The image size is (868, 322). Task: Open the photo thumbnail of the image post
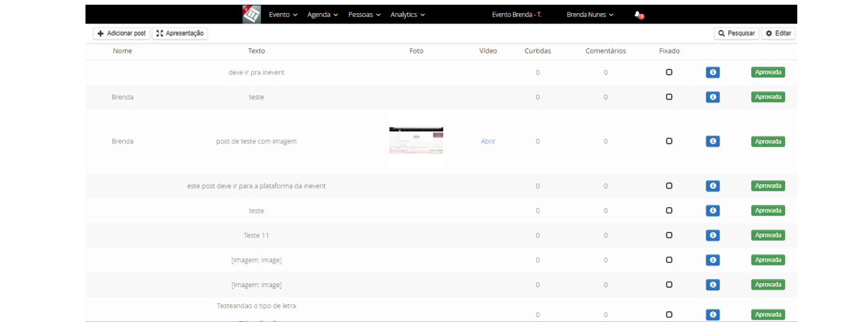(417, 141)
